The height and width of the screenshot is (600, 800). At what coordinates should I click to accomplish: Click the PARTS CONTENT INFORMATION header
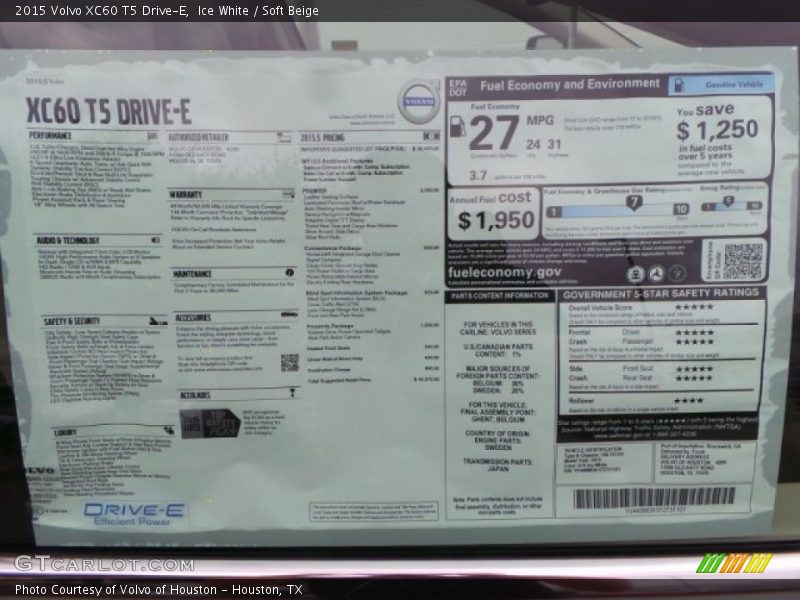[x=499, y=295]
